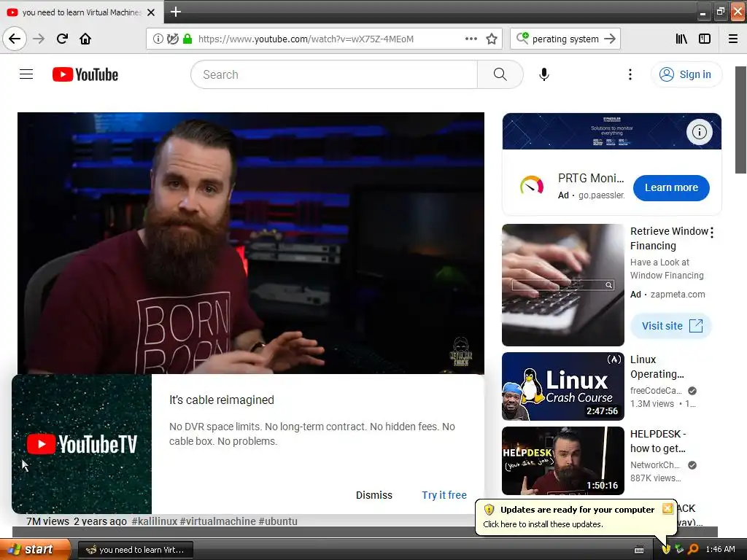Click the search engine magnifier icon in browser search box

click(x=522, y=38)
